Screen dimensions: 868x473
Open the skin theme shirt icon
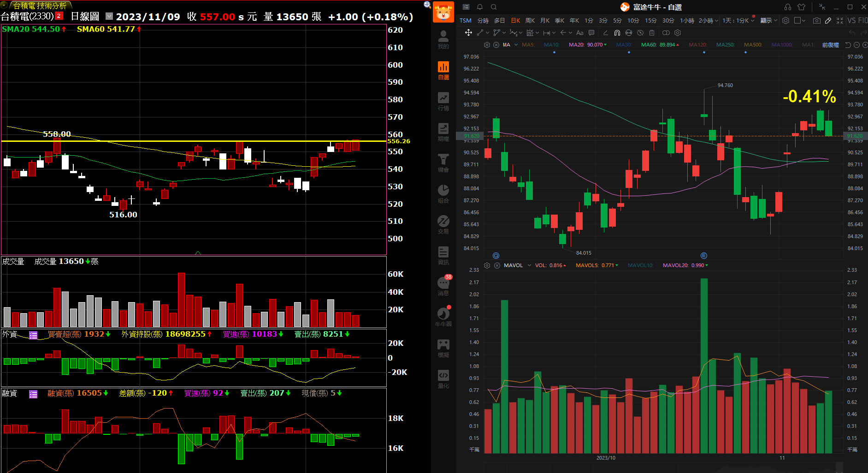tap(801, 7)
